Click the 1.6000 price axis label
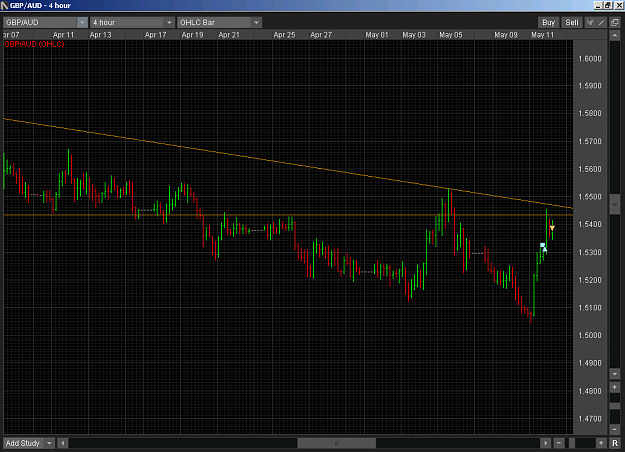 point(590,59)
